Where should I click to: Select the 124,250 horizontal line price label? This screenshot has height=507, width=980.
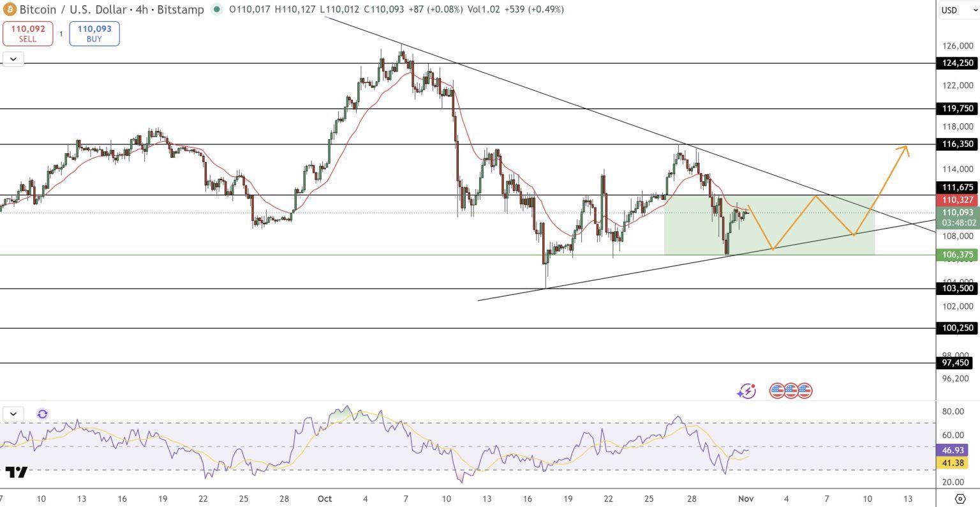tap(958, 63)
